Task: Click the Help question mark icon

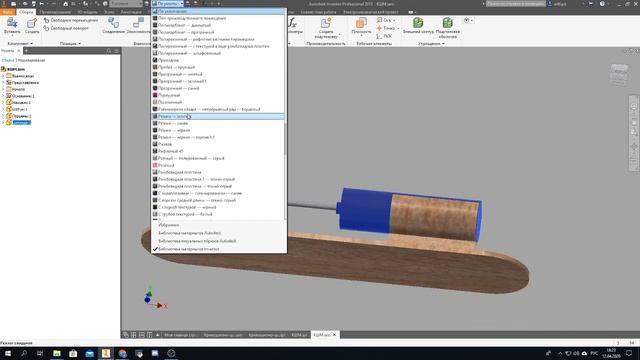Action: point(602,4)
